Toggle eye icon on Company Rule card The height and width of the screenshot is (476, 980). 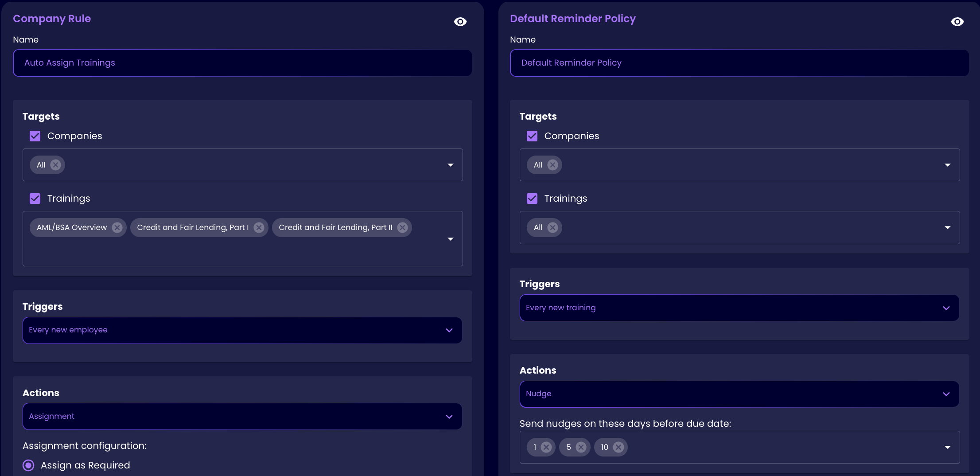(x=460, y=22)
